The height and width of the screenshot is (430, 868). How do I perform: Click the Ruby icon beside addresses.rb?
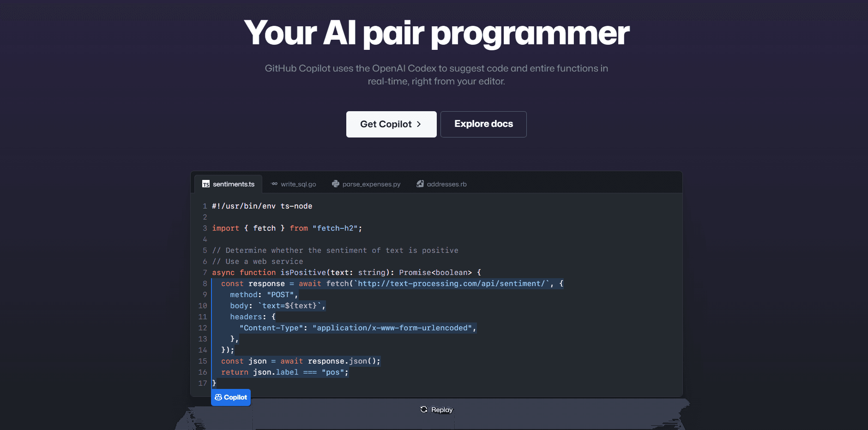click(x=420, y=184)
